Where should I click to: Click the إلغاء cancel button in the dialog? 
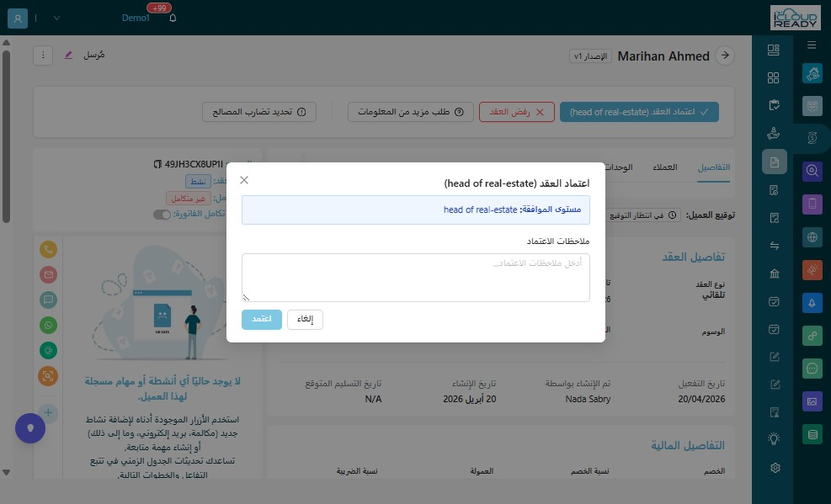click(x=305, y=319)
